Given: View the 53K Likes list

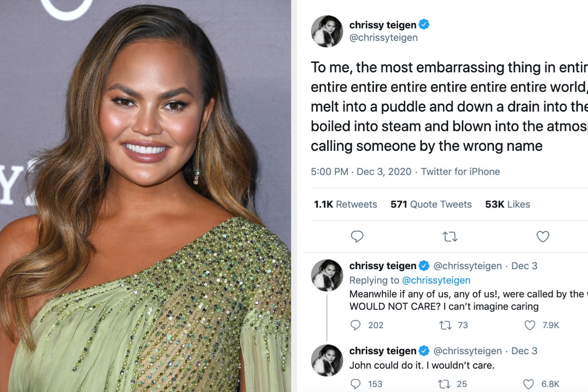Looking at the screenshot, I should click(508, 204).
